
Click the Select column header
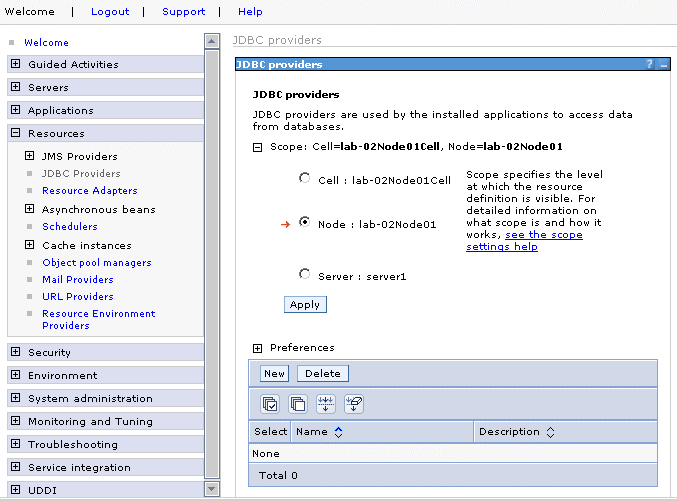point(270,432)
